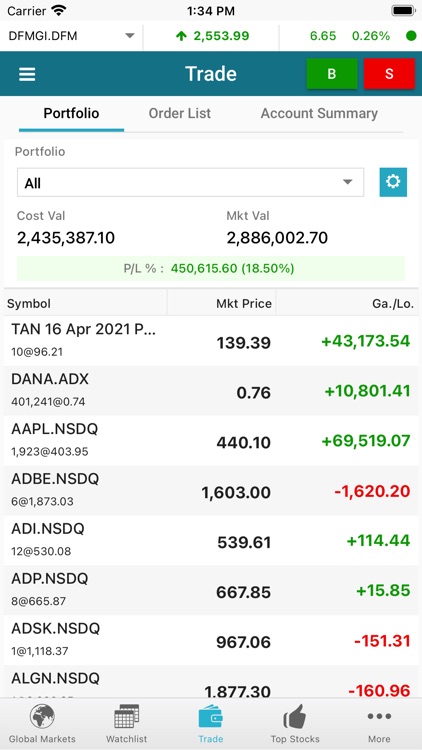This screenshot has height=750, width=422.
Task: Select the ADBE.NSDQ holding
Action: (211, 491)
